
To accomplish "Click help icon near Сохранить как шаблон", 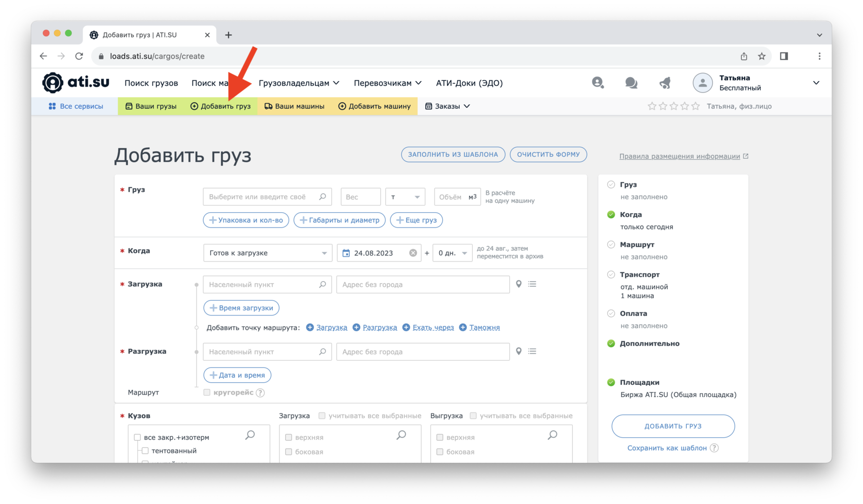I will click(714, 448).
